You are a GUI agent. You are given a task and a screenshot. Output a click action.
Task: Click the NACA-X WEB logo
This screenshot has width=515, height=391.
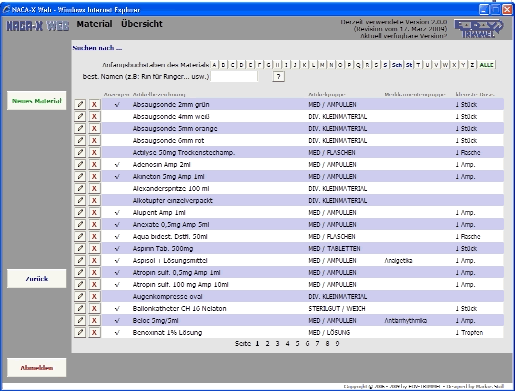click(x=38, y=26)
